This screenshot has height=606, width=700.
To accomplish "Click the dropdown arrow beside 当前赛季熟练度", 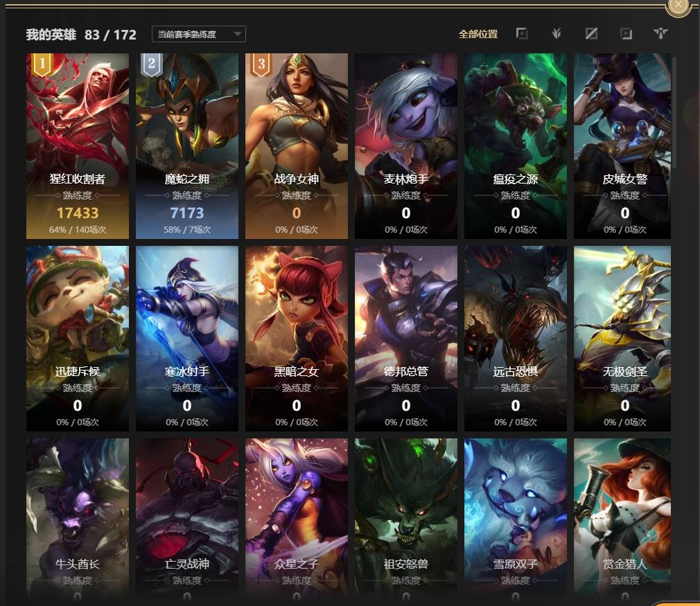I will coord(238,34).
